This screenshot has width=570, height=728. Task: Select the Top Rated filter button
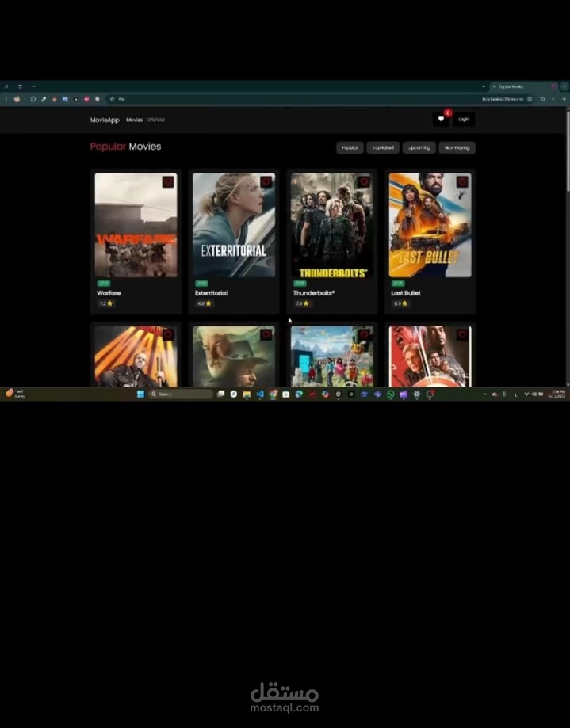383,147
